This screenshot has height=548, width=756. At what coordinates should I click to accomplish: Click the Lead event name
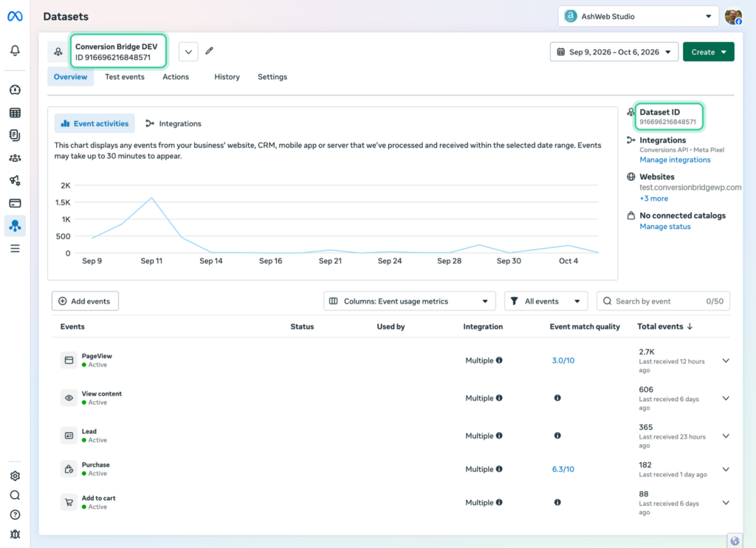89,431
